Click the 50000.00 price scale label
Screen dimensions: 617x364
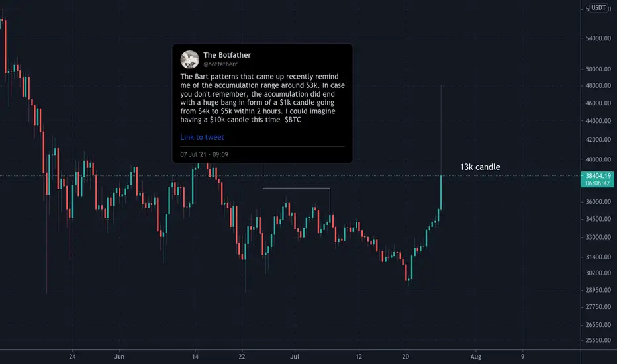coord(598,69)
